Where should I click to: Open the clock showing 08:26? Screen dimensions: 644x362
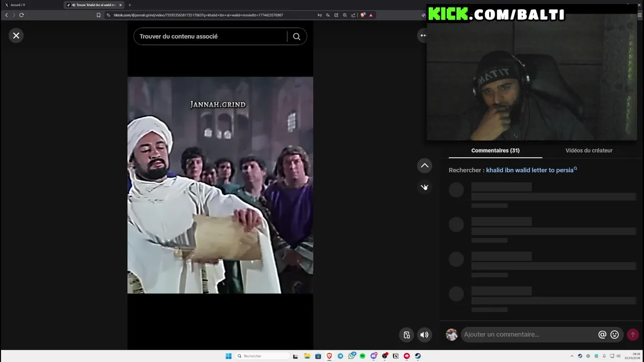coord(632,356)
